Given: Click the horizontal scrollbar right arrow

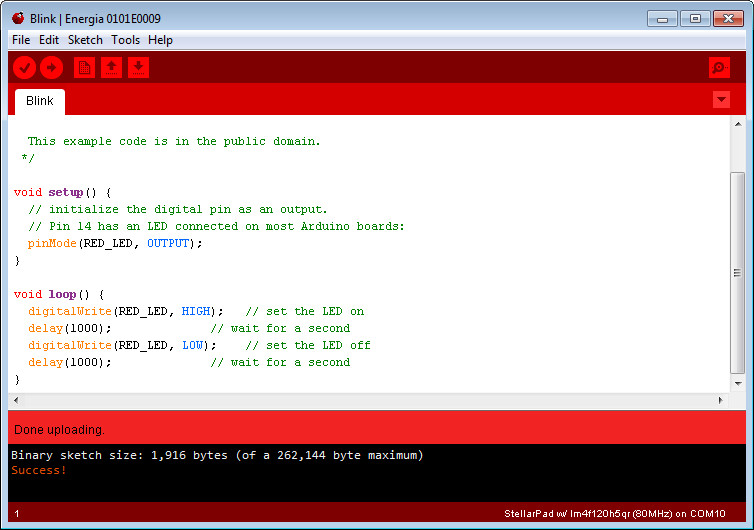Looking at the screenshot, I should [720, 400].
